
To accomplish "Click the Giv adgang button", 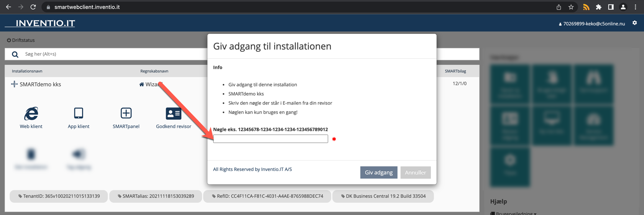I will pos(379,172).
